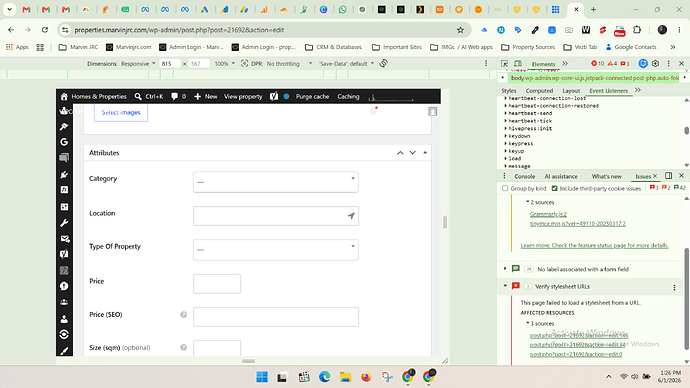Open the Category dropdown

pos(275,182)
